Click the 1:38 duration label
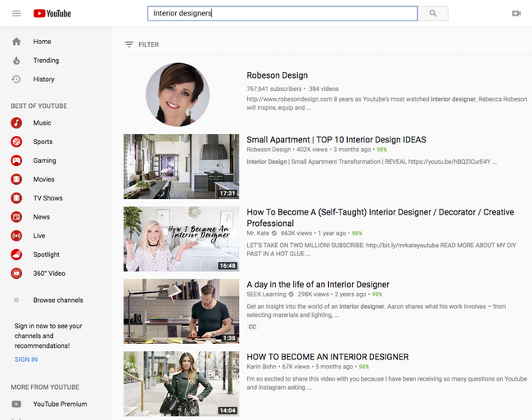Screen dimensions: 532x420 (x=229, y=338)
